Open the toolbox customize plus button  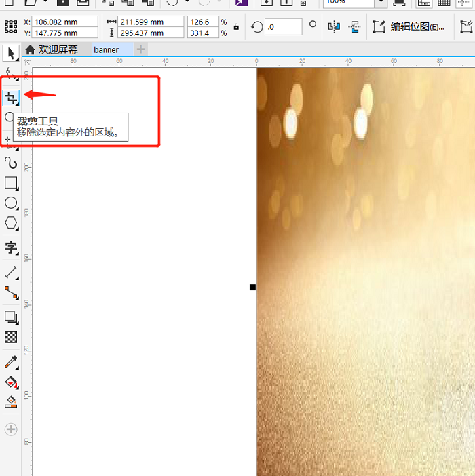[x=11, y=429]
